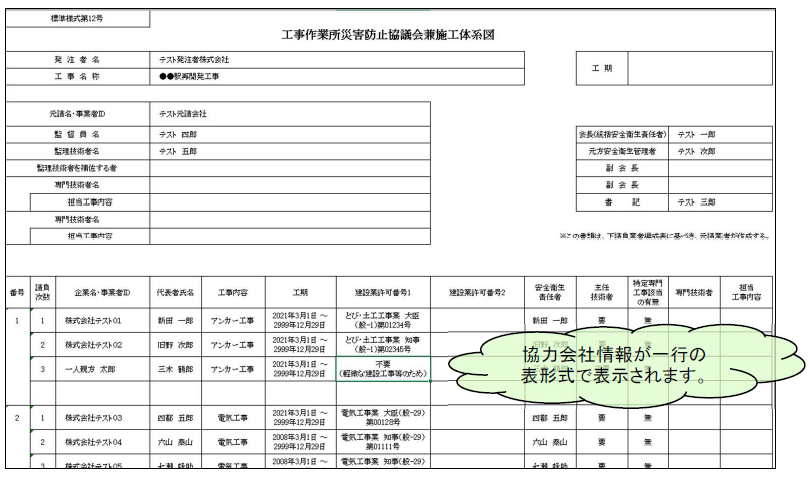Select the 株式会社テスト01 cell

click(x=102, y=320)
